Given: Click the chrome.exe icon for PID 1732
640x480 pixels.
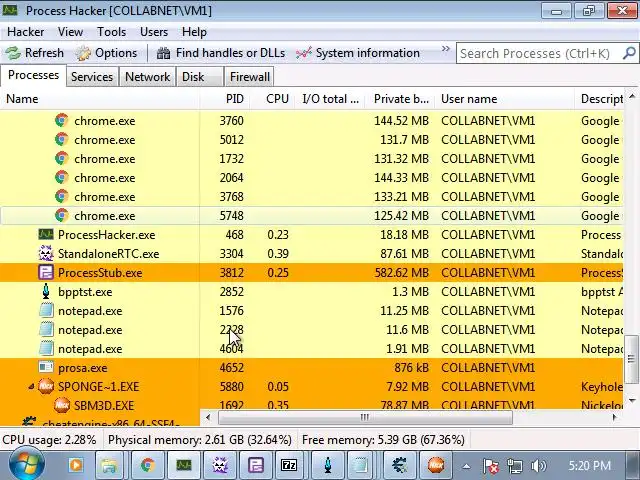Looking at the screenshot, I should pos(62,158).
